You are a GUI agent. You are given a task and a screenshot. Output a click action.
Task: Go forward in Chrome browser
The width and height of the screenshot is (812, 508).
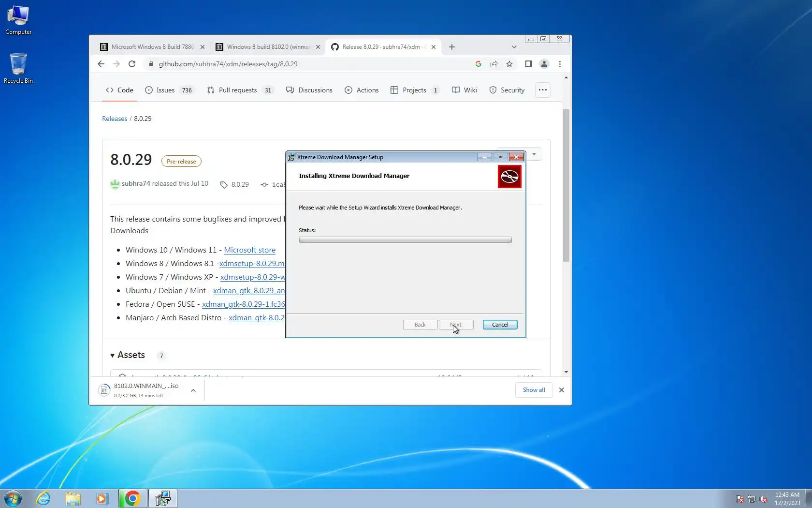[x=116, y=64]
